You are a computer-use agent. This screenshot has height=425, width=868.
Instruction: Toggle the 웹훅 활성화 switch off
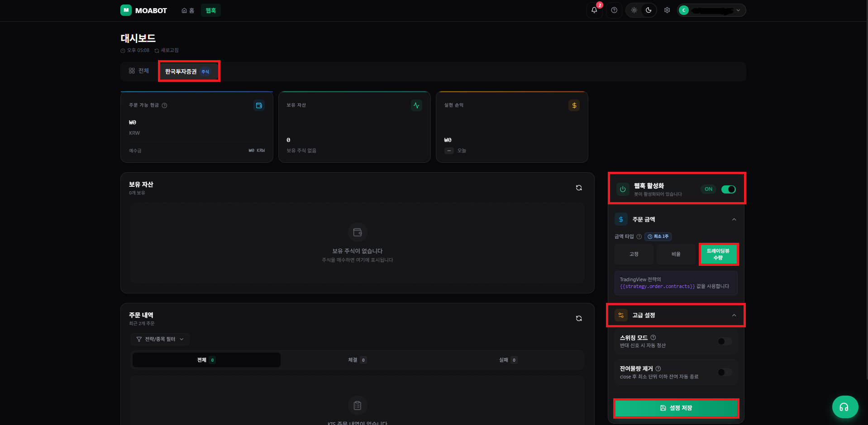coord(729,189)
